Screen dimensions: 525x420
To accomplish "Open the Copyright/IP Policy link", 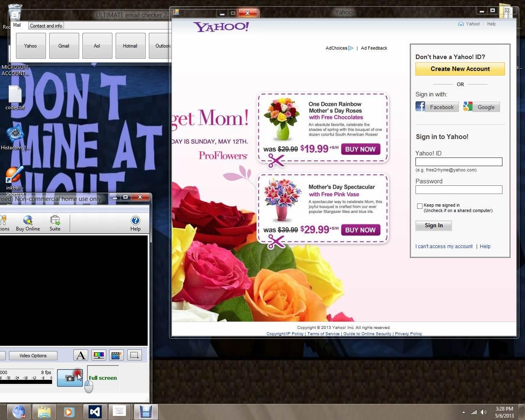I will [x=285, y=334].
